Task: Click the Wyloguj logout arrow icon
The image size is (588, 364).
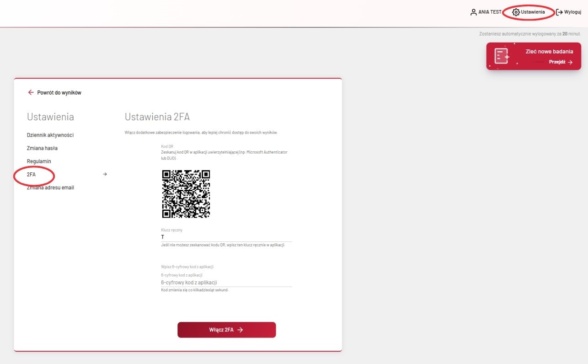Action: pyautogui.click(x=559, y=12)
